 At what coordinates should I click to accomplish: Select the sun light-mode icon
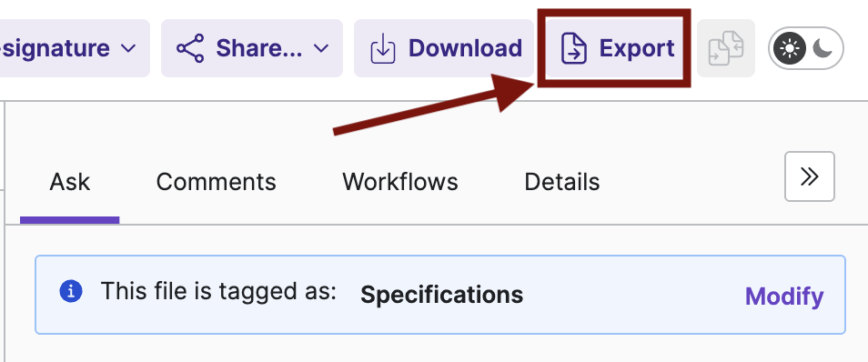(790, 49)
